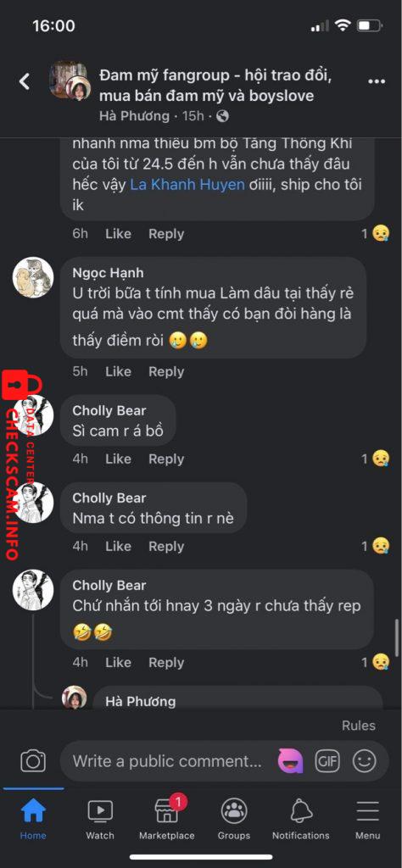
Task: Like Ngọc Hạnh's comment
Action: click(118, 371)
